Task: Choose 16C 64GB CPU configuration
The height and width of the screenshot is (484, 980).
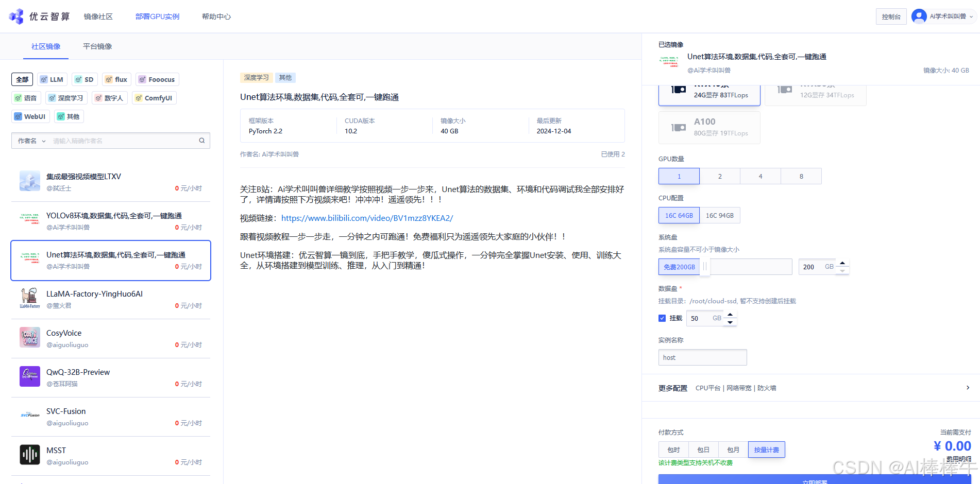Action: click(x=679, y=215)
